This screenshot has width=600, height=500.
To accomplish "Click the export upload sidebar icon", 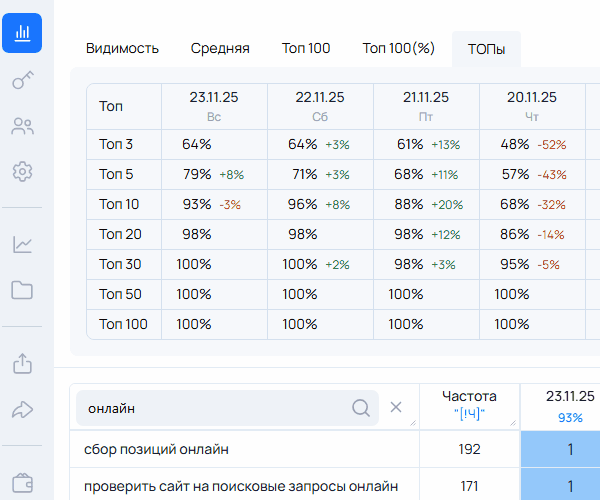I will [x=22, y=363].
